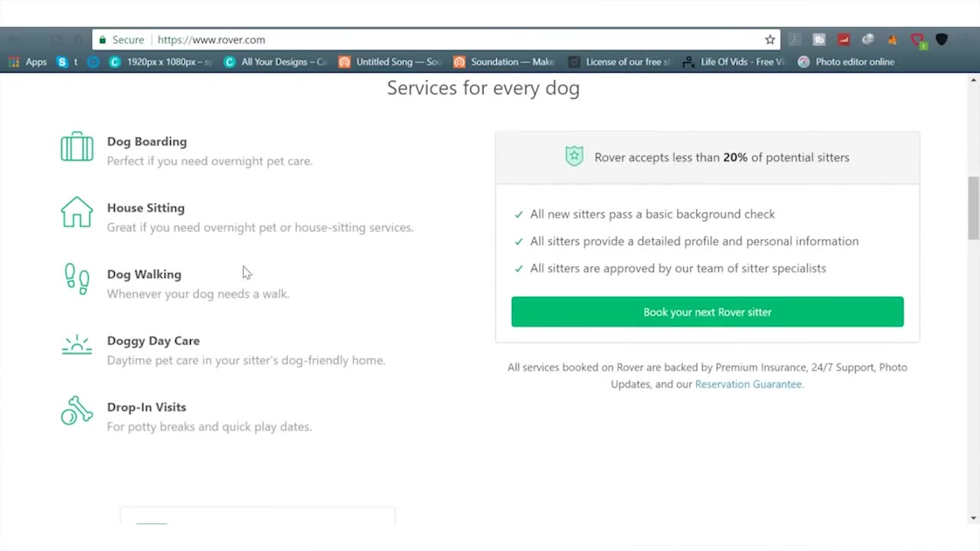This screenshot has width=980, height=551.
Task: Click the Dog Walking footprints icon
Action: coord(77,279)
